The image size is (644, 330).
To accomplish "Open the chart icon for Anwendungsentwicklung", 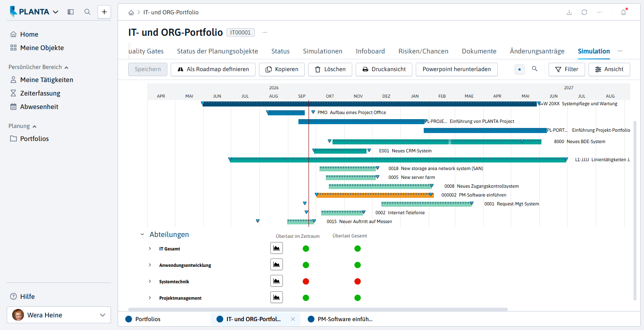I will coord(277,265).
